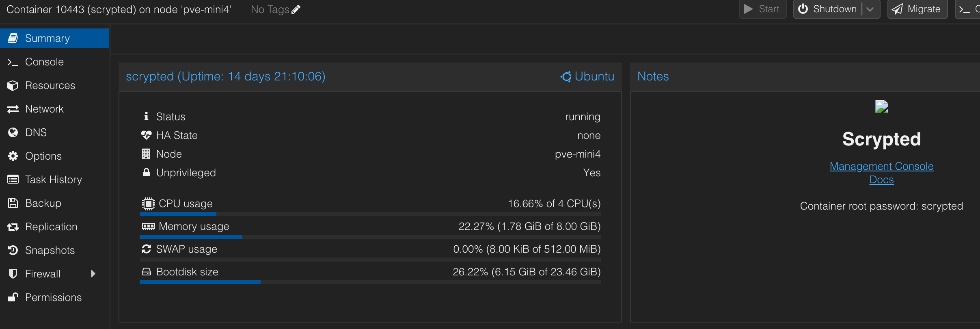The image size is (980, 329).
Task: Click the Bootdisk size drive icon
Action: coord(146,272)
